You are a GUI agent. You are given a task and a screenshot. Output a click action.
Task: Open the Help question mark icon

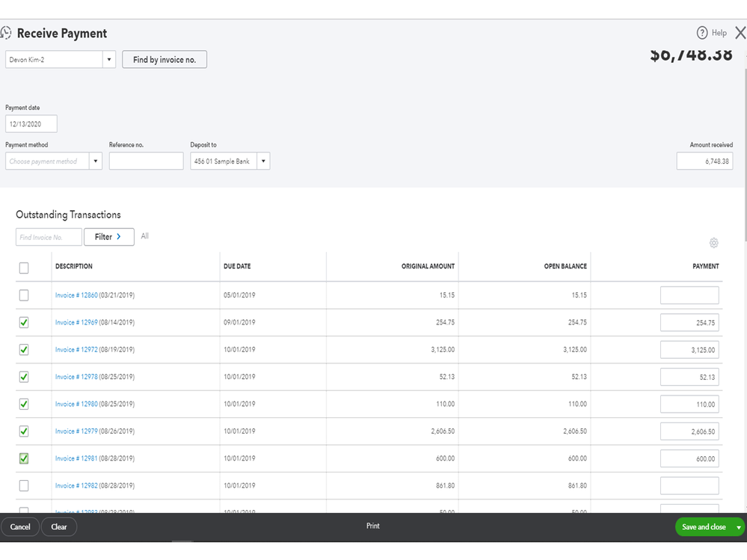[x=701, y=33]
